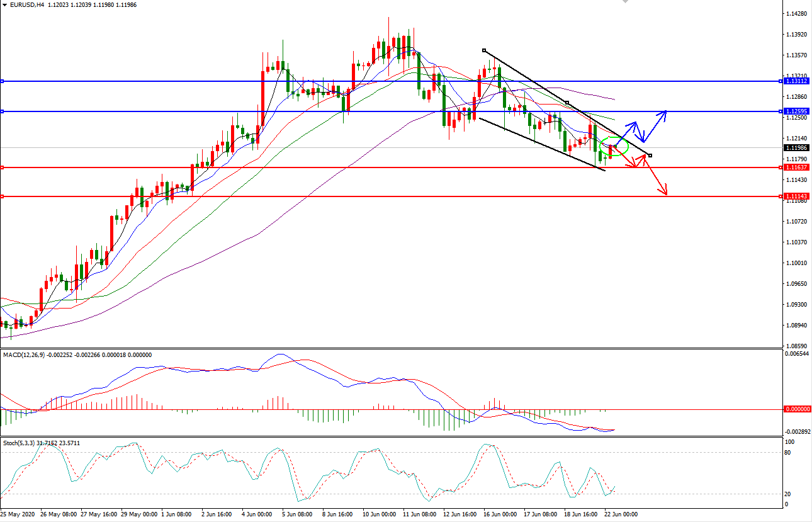The width and height of the screenshot is (812, 522).
Task: Click the 22 Jun 00:00 time axis label
Action: (621, 514)
